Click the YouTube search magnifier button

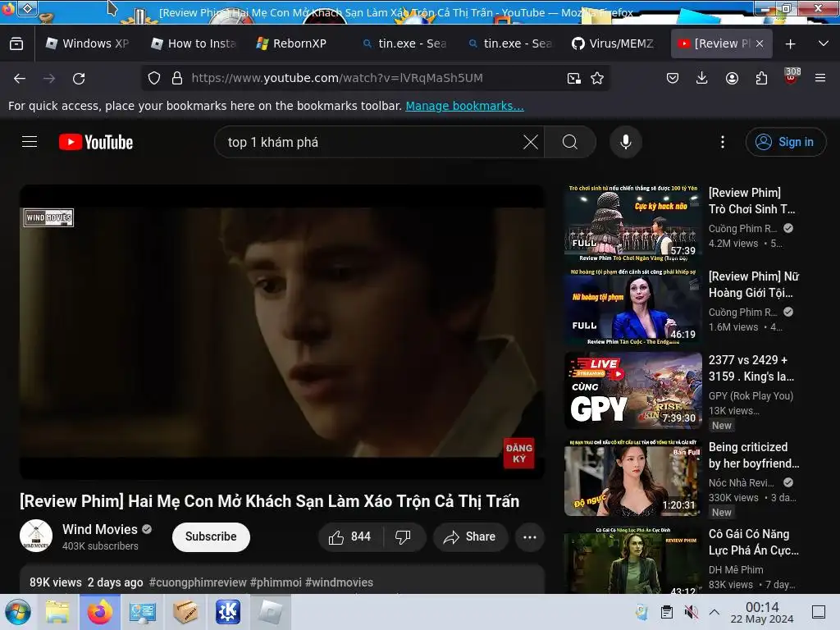click(570, 142)
